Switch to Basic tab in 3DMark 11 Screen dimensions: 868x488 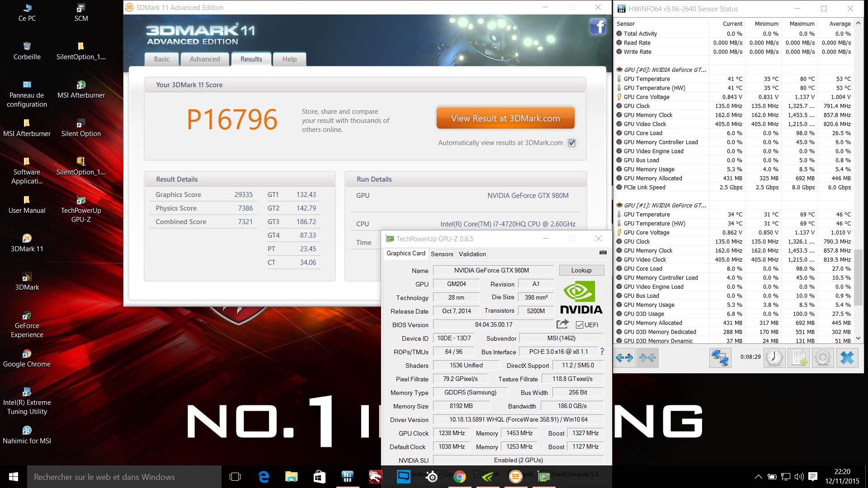tap(161, 59)
